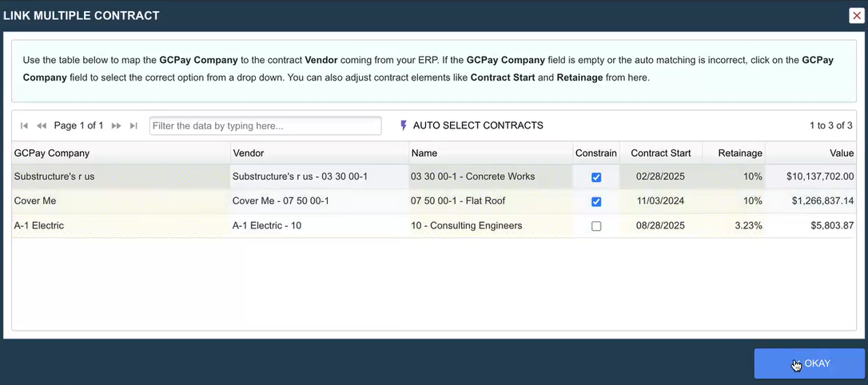Click next page pagination arrow
The height and width of the screenshot is (385, 868).
pos(116,126)
